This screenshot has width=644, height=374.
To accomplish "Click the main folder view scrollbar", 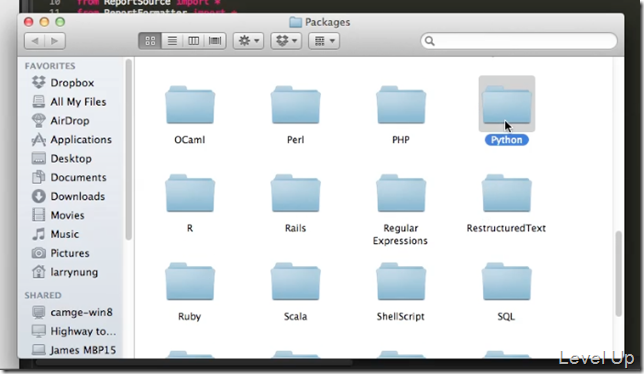I will [618, 274].
